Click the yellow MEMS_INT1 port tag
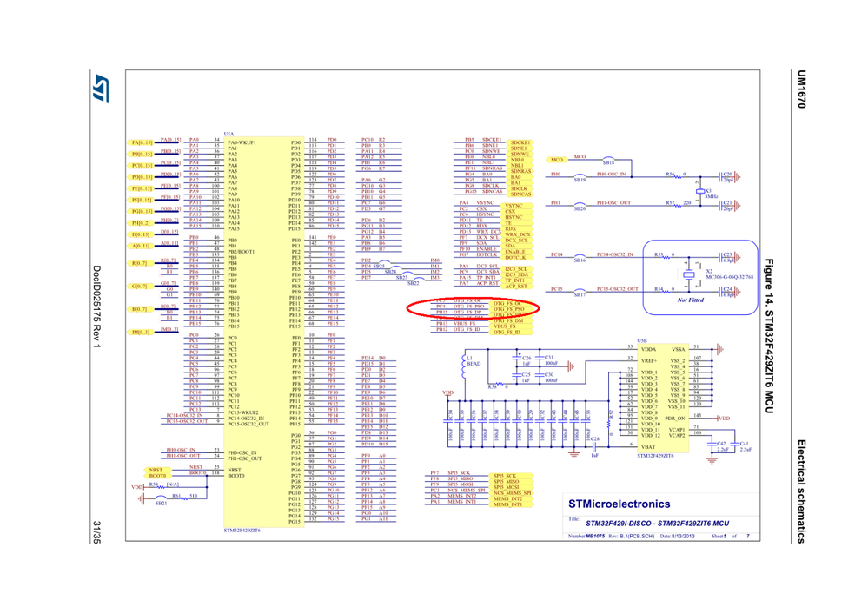The height and width of the screenshot is (613, 868). [512, 504]
